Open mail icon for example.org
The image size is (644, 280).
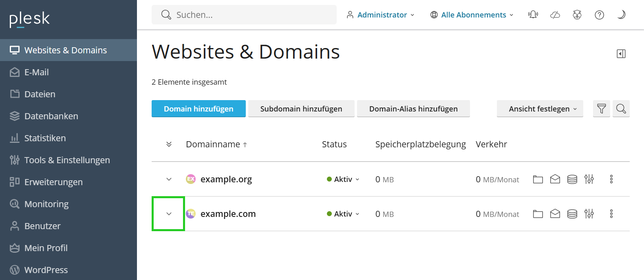point(555,179)
